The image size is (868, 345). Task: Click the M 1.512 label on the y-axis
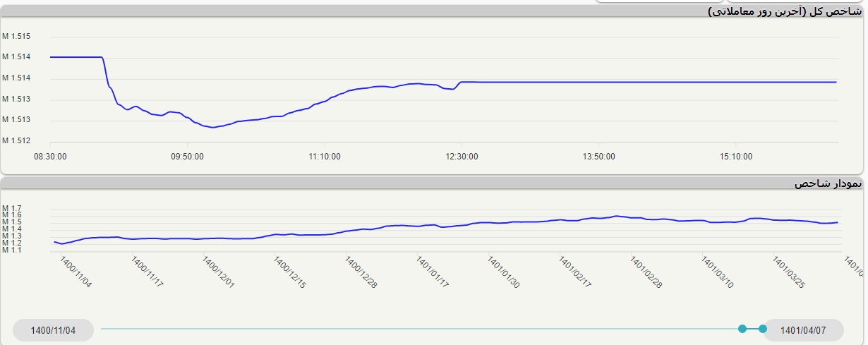click(16, 140)
